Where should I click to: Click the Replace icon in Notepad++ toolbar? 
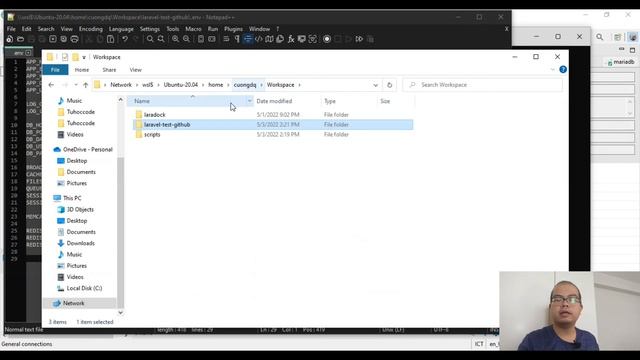click(161, 39)
